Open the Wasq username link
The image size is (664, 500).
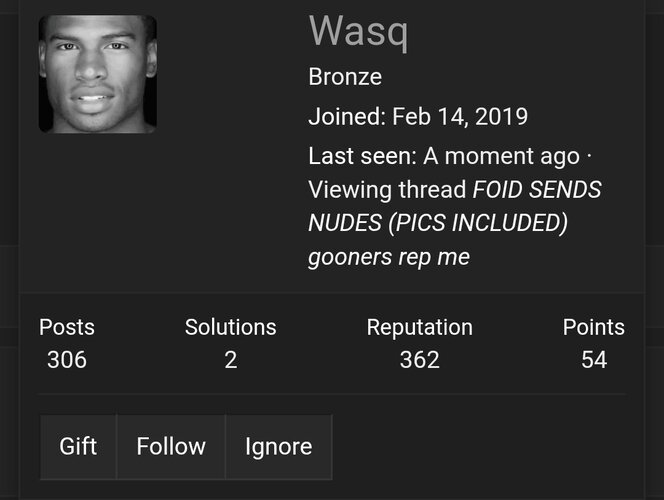[x=359, y=32]
